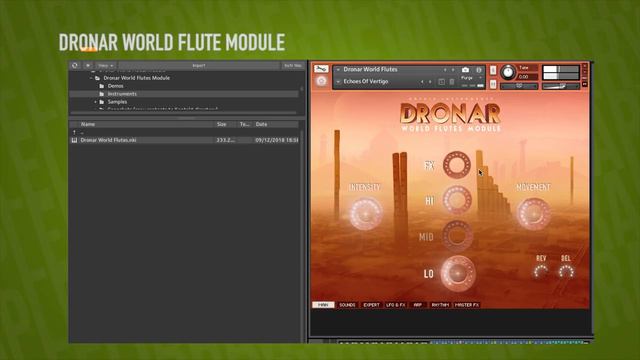Viewport: 640px width, 360px height.
Task: Switch to the EXPERT tab
Action: [x=371, y=305]
